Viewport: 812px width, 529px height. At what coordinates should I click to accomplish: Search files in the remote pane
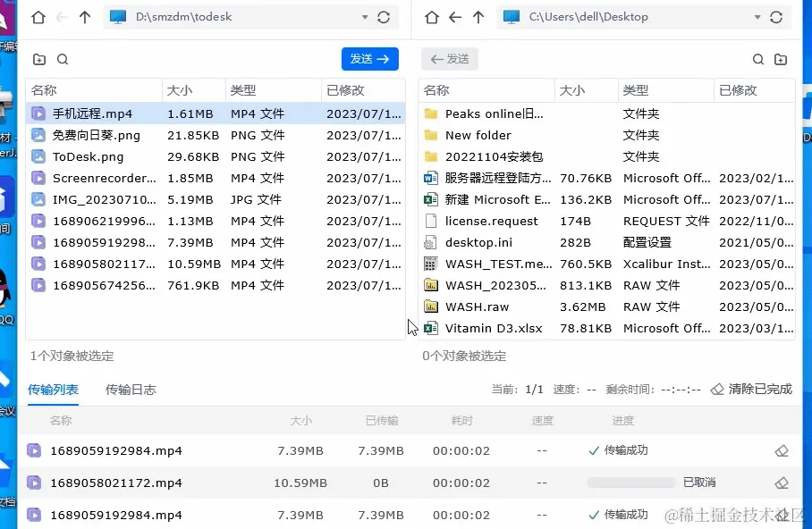[x=757, y=59]
